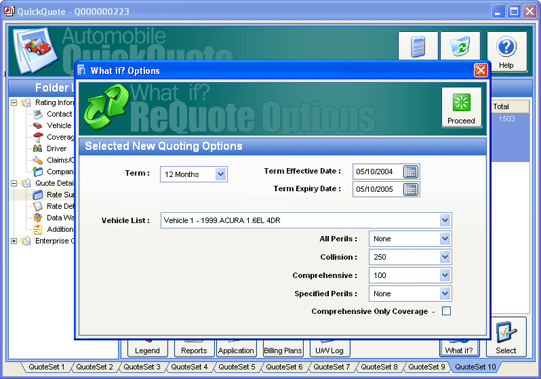
Task: Select Coverage in the folder tree
Action: point(60,137)
